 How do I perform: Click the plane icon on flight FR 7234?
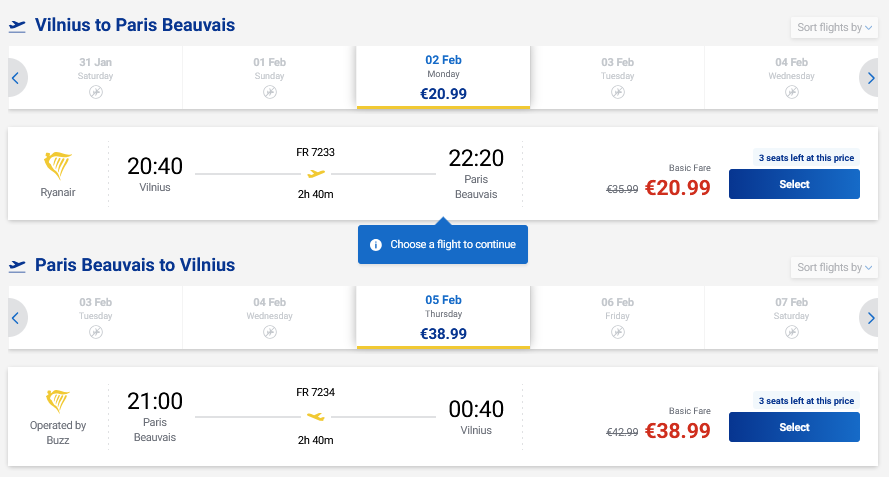coord(316,416)
